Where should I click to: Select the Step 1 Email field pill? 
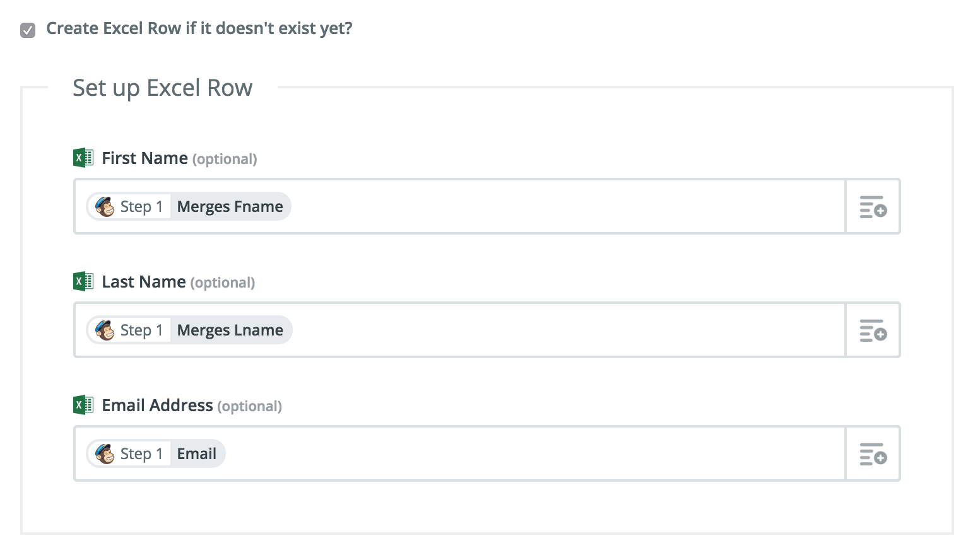pyautogui.click(x=156, y=453)
